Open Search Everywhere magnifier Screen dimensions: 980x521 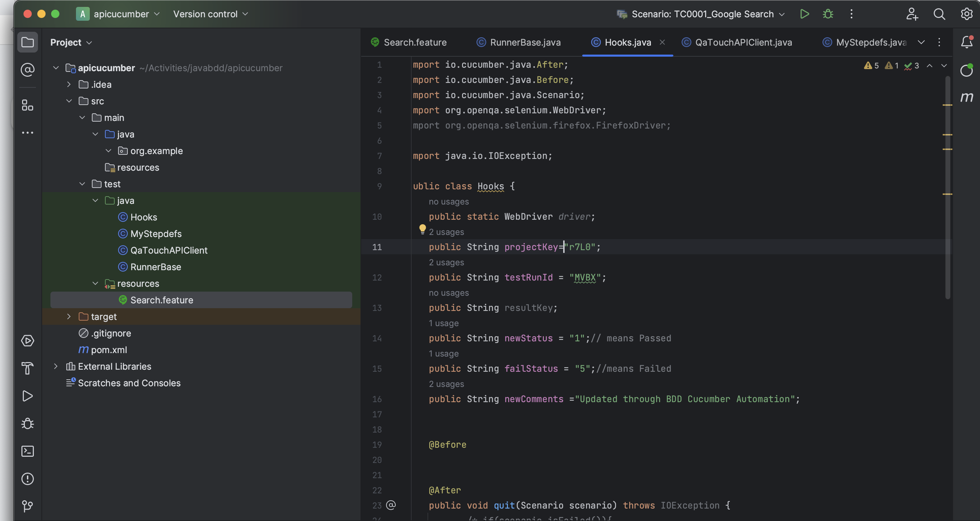click(939, 14)
